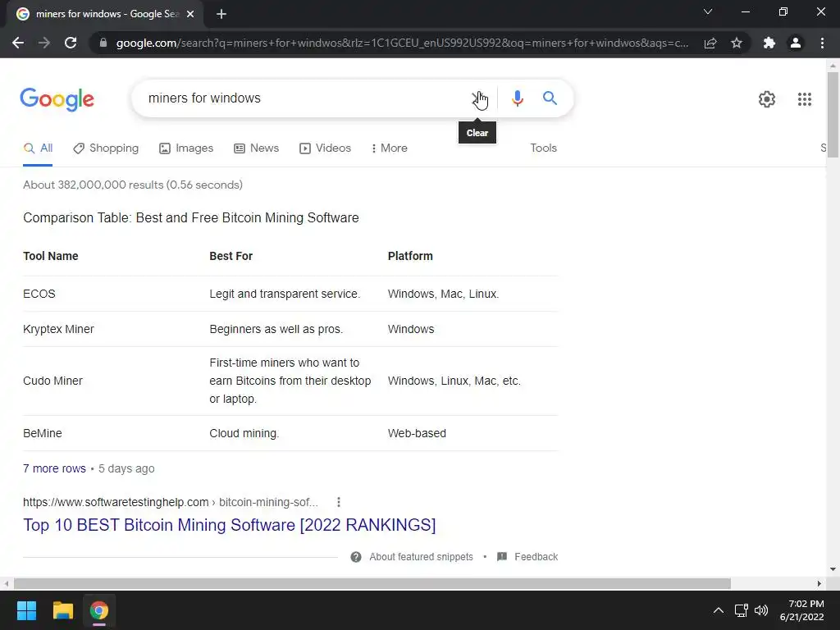The image size is (840, 630).
Task: Click the Web-based platform cell
Action: (x=417, y=433)
